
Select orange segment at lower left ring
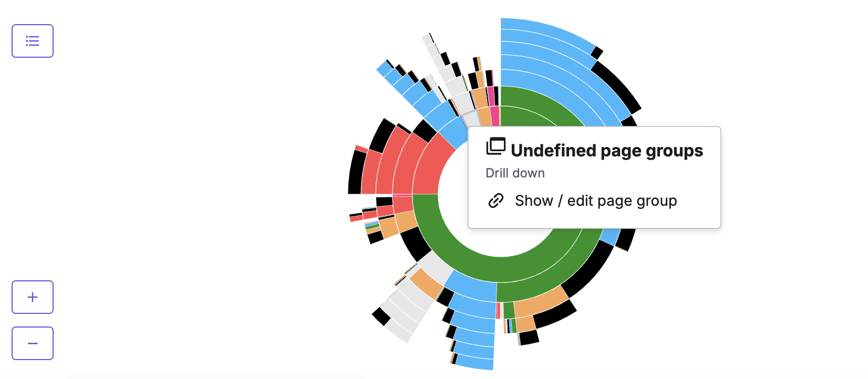(406, 222)
